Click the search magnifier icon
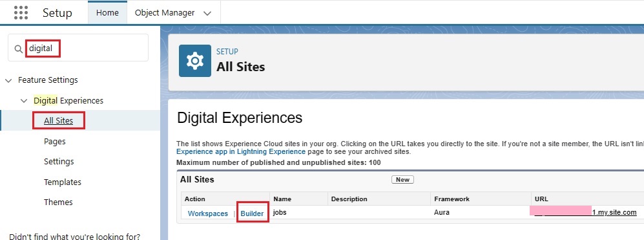Viewport: 644px width, 240px height. (x=18, y=49)
